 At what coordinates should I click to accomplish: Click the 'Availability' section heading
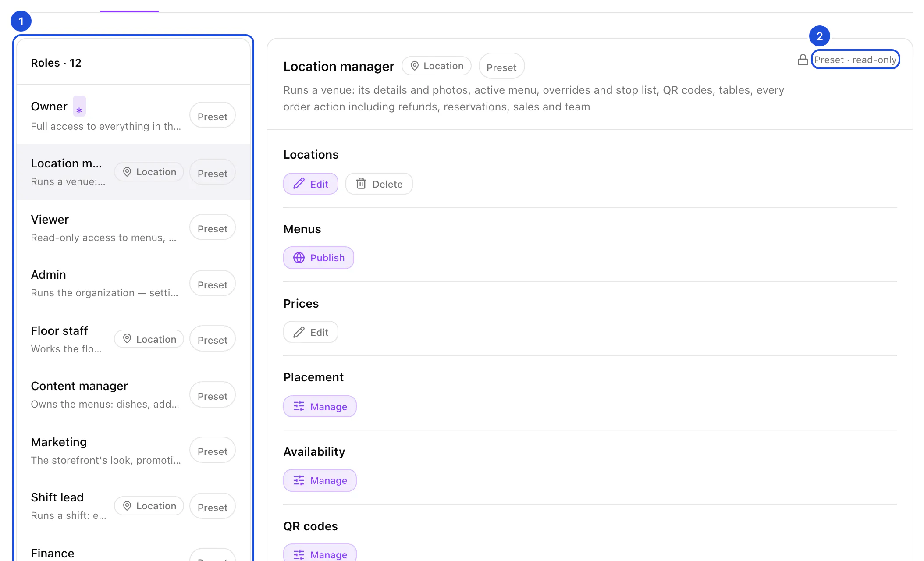point(314,451)
